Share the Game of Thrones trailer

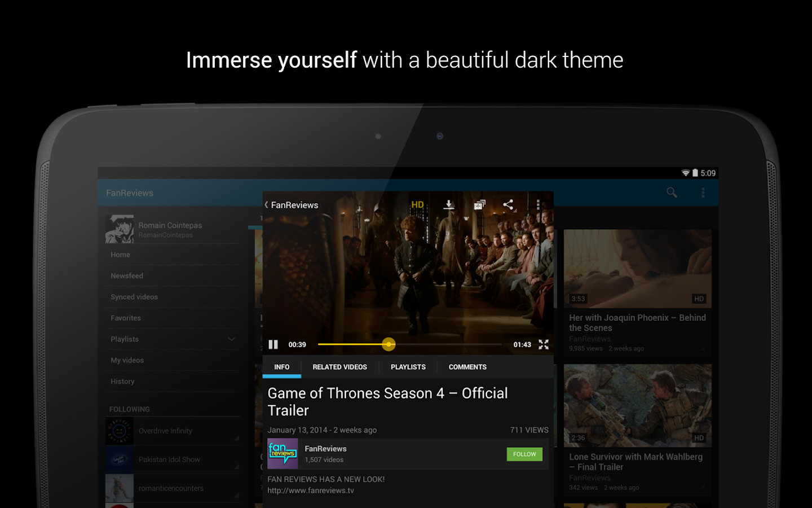coord(508,204)
